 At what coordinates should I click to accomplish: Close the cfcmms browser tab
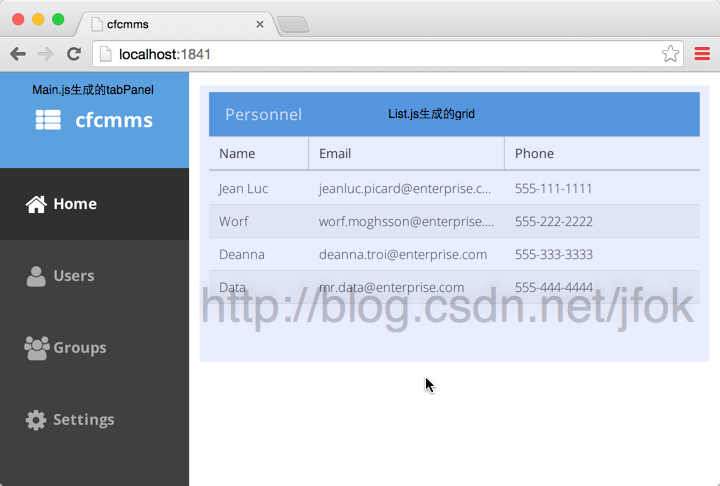pyautogui.click(x=260, y=24)
